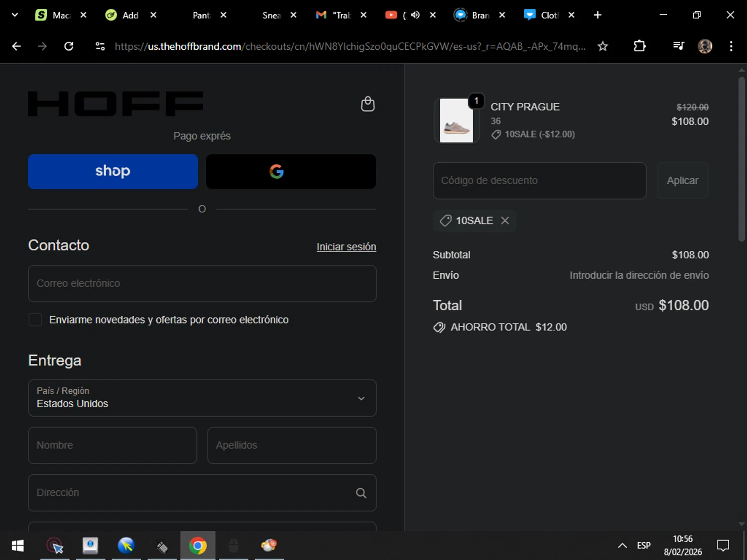Focus the Nombre input field

113,445
